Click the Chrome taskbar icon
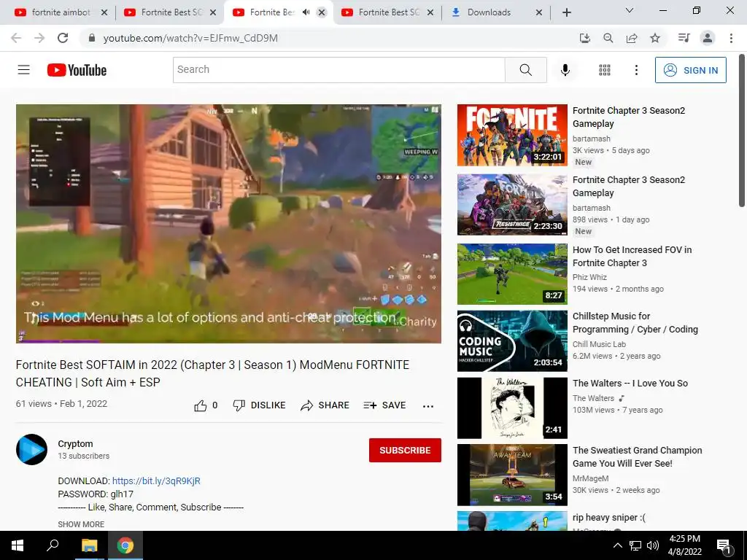Image resolution: width=747 pixels, height=560 pixels. 125,545
